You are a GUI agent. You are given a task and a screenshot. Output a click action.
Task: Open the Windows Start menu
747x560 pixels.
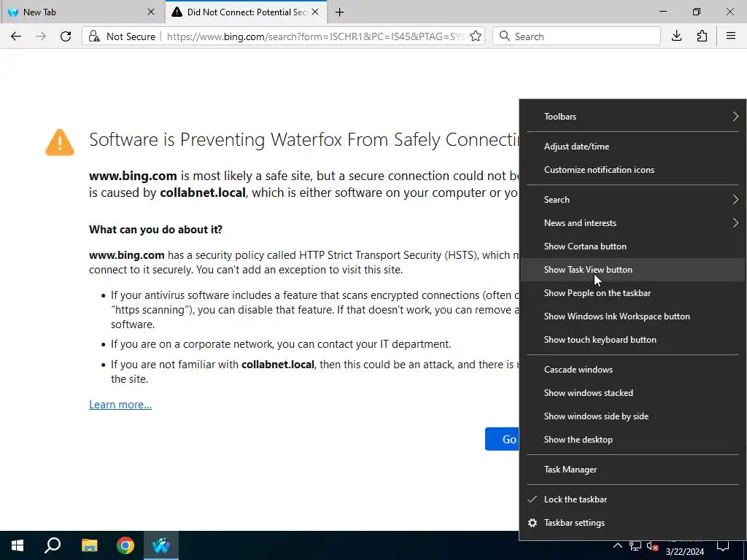point(18,545)
